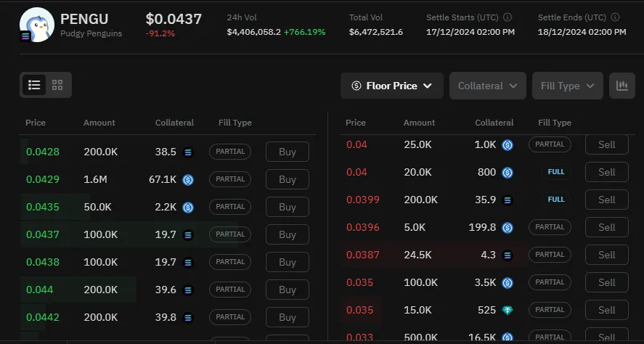Click the Amount header in buy table
The width and height of the screenshot is (644, 344).
coord(99,123)
